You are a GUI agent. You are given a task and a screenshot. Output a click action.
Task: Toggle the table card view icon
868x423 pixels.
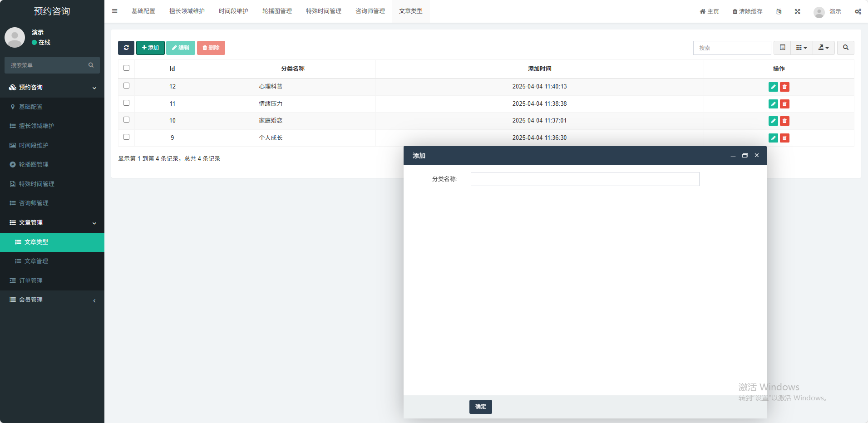coord(782,48)
